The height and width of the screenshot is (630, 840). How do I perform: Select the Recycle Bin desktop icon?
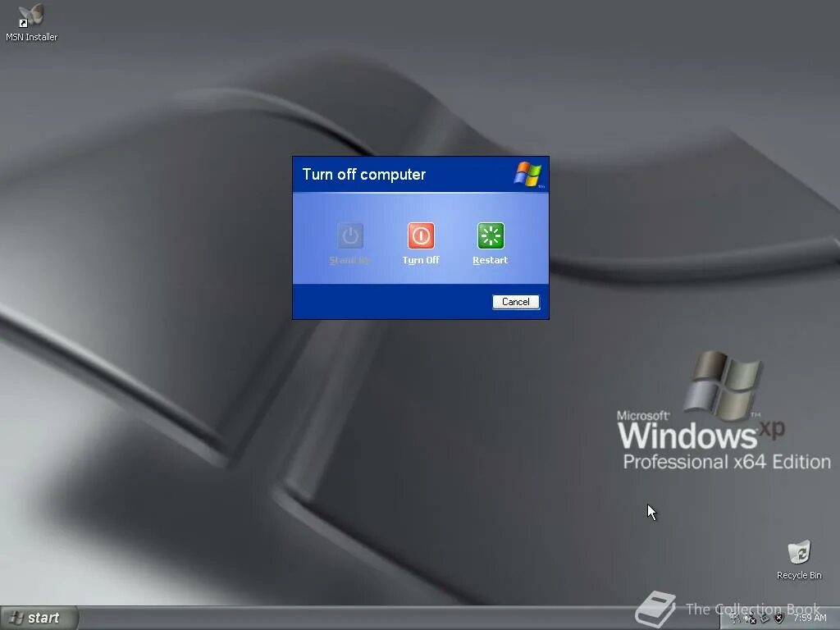pyautogui.click(x=799, y=559)
